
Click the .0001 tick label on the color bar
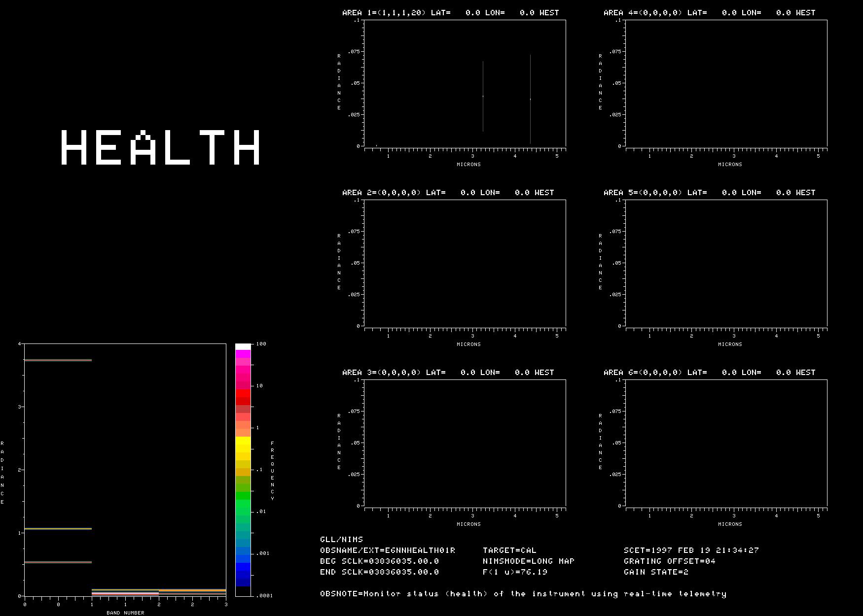[x=264, y=595]
